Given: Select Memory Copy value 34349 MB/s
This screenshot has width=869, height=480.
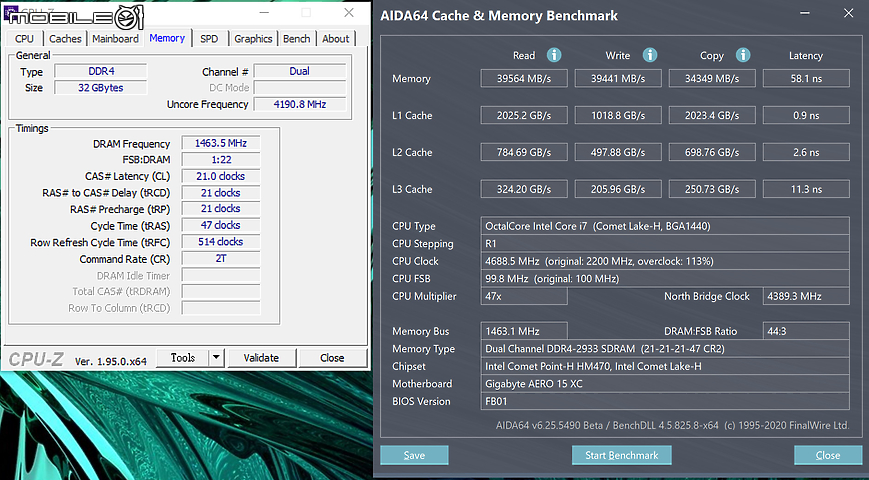Looking at the screenshot, I should pos(712,79).
